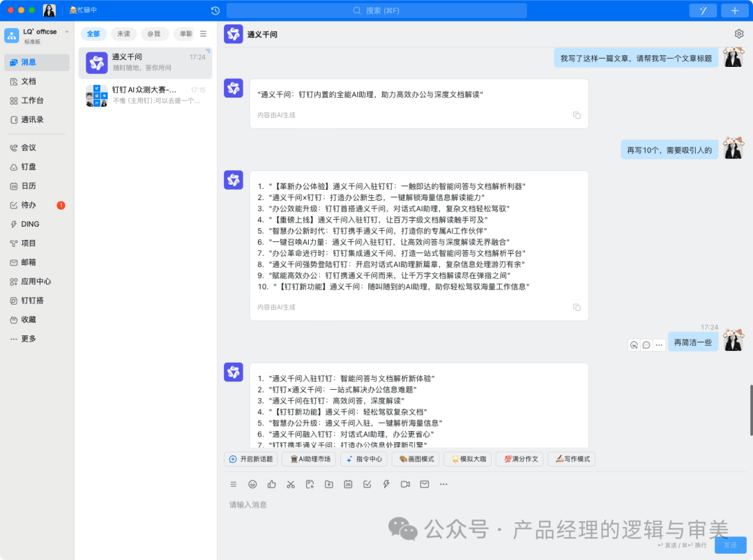Click the lightning DING icon in input toolbar
Viewport: 753px width, 560px height.
click(386, 485)
